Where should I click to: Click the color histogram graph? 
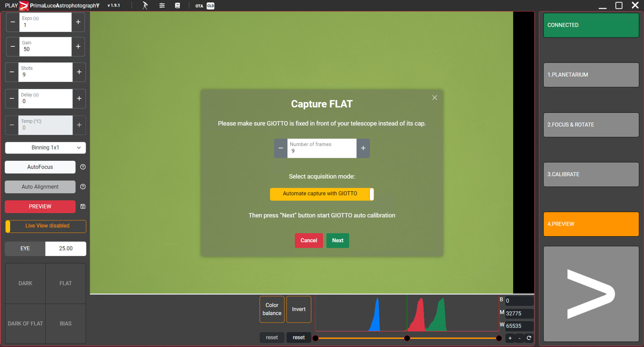tap(407, 313)
